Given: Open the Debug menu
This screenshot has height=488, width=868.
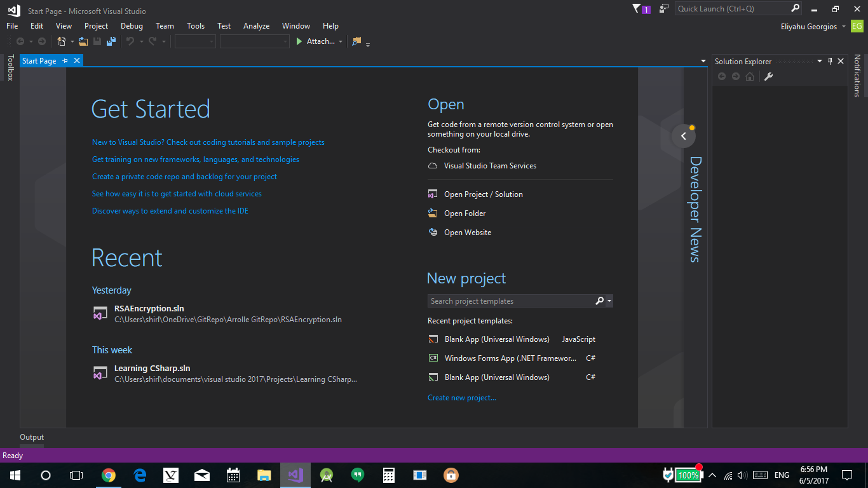Looking at the screenshot, I should [132, 26].
